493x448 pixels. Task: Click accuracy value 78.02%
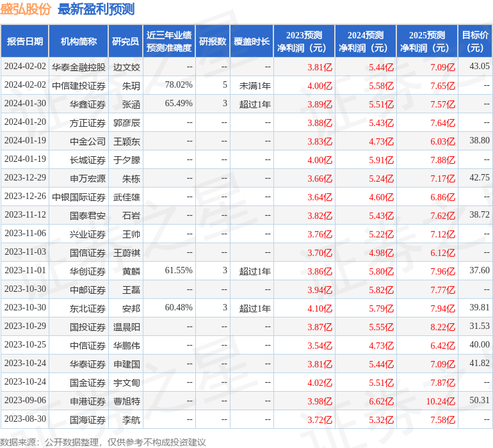tap(179, 84)
